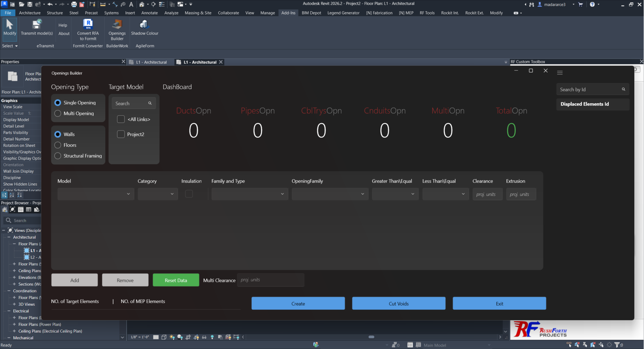Image resolution: width=644 pixels, height=349 pixels.
Task: Expand the Select panel dropdown
Action: (x=10, y=46)
